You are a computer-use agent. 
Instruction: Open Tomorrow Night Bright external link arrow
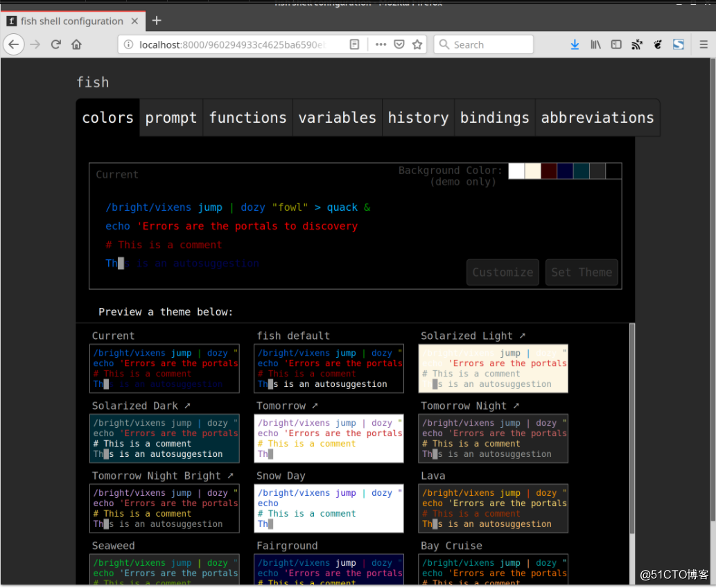coord(230,476)
